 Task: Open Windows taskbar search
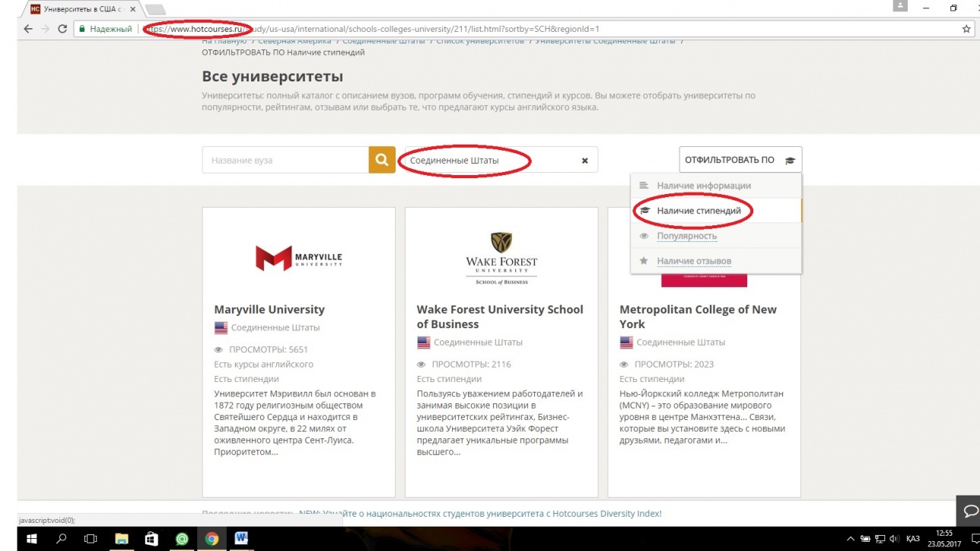[61, 538]
